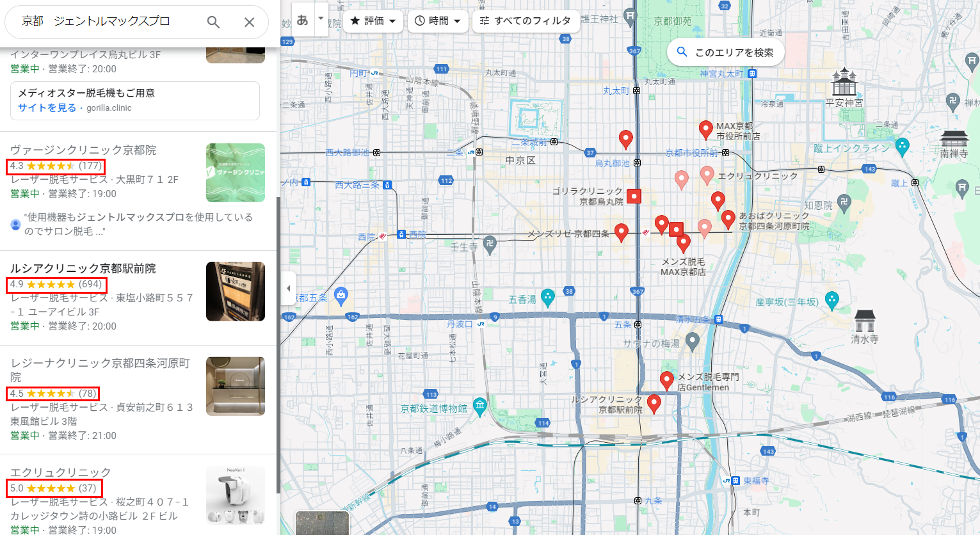Click the 二条城前 station icon
The height and width of the screenshot is (535, 980).
554,142
